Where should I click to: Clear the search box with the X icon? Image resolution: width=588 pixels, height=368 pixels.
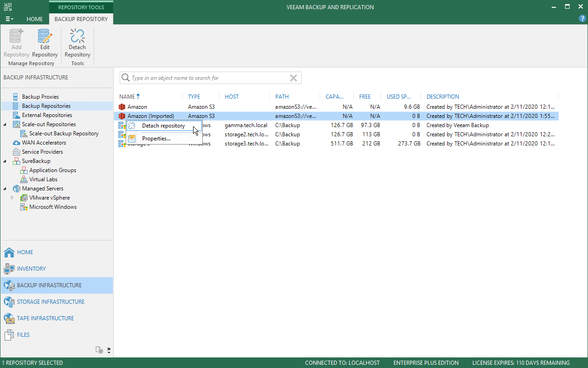[x=294, y=78]
